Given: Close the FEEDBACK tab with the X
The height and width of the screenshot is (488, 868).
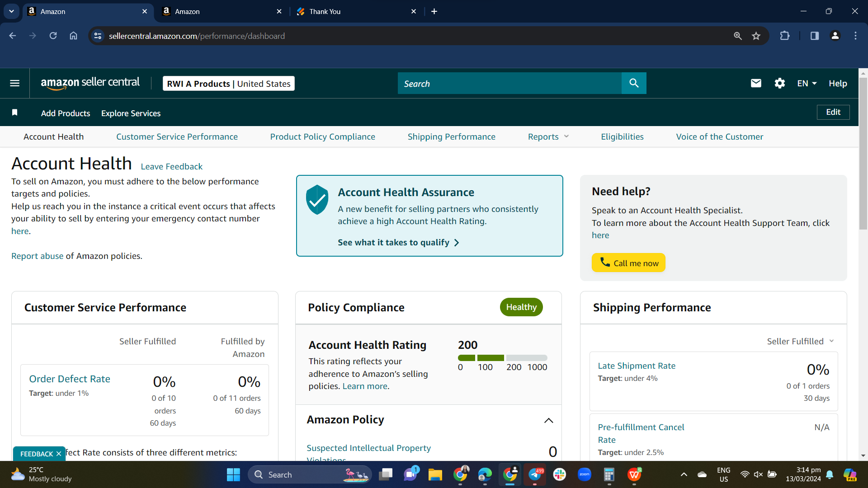Looking at the screenshot, I should coord(59,454).
